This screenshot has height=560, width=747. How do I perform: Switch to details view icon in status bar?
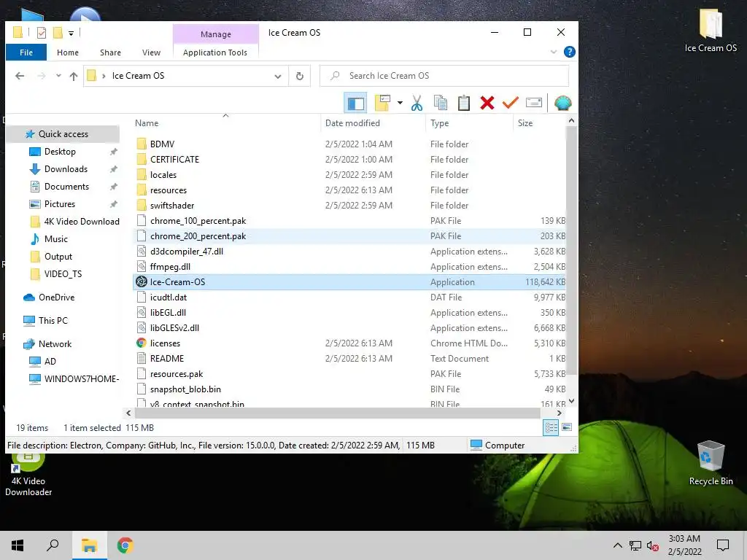[551, 427]
